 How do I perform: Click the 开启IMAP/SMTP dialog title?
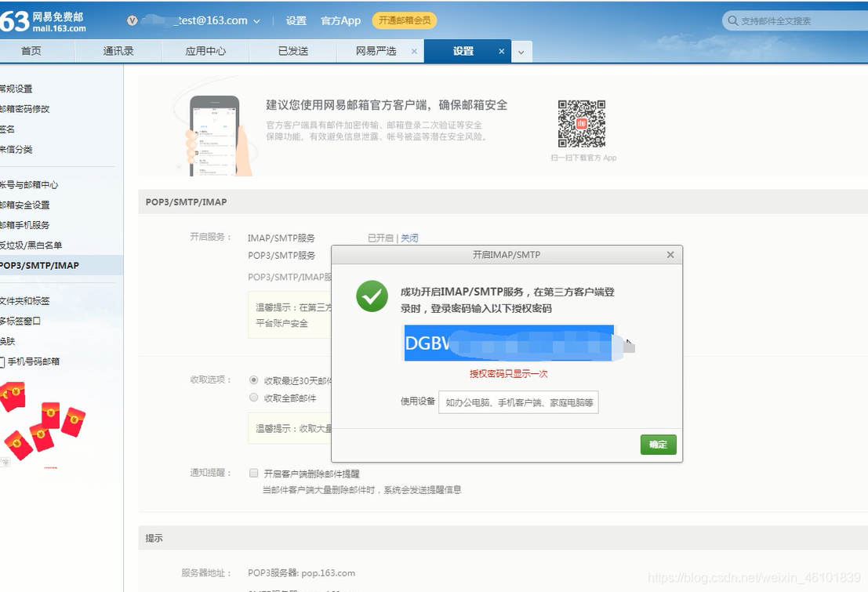click(507, 255)
